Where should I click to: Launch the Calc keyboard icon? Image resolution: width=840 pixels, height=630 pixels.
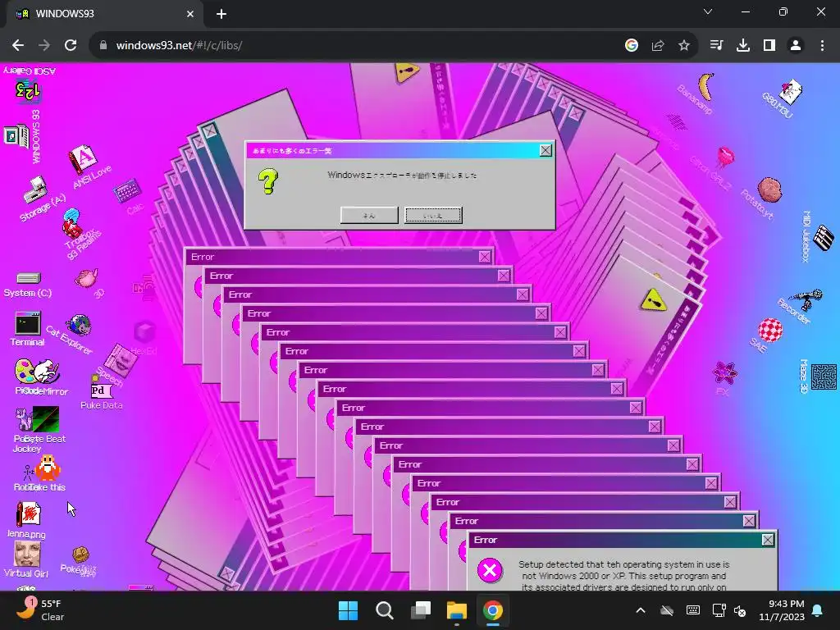click(x=127, y=190)
